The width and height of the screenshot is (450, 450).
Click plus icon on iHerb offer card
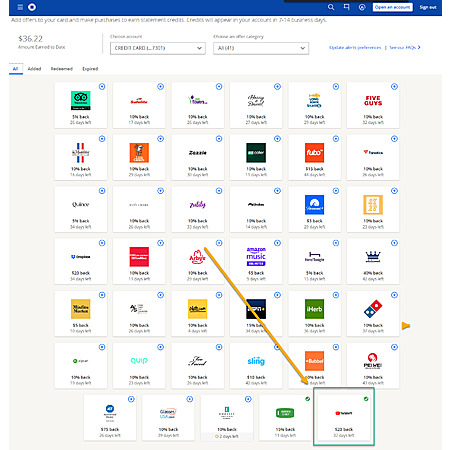click(x=336, y=295)
